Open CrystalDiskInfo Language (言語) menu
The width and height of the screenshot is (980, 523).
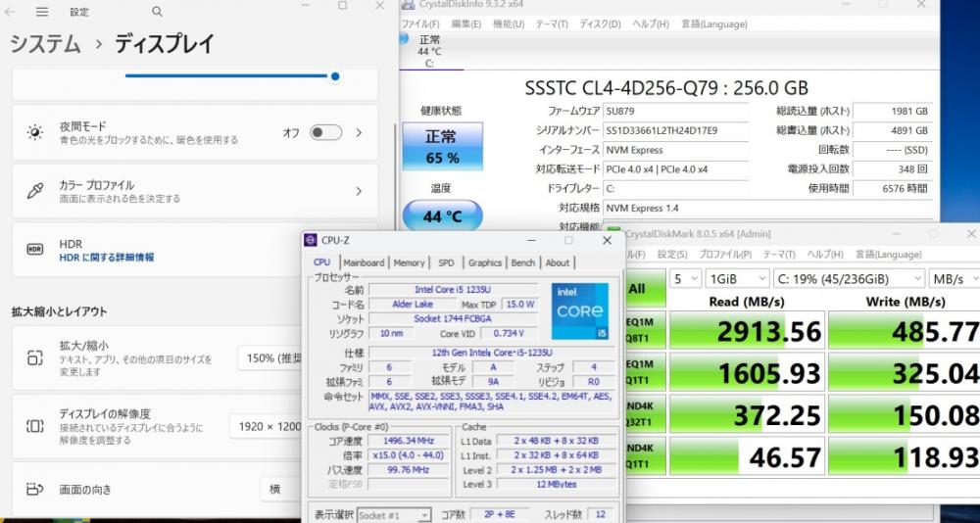pyautogui.click(x=713, y=24)
